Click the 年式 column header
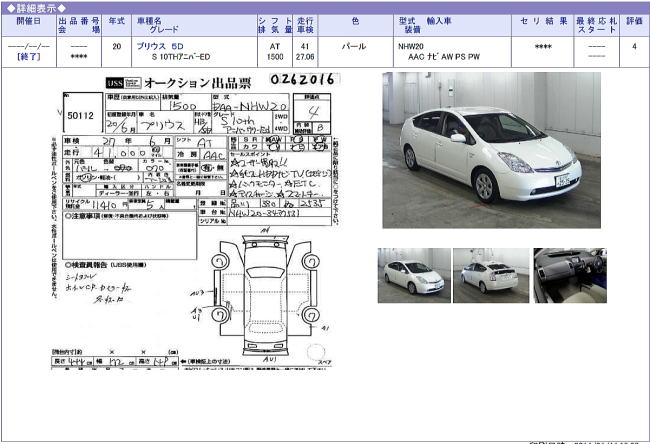 point(116,25)
